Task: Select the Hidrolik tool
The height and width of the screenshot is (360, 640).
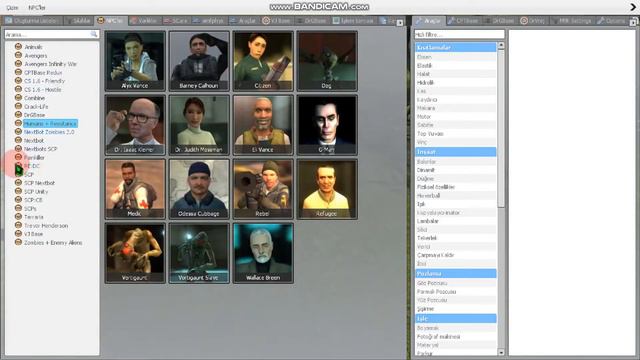Action: [425, 82]
